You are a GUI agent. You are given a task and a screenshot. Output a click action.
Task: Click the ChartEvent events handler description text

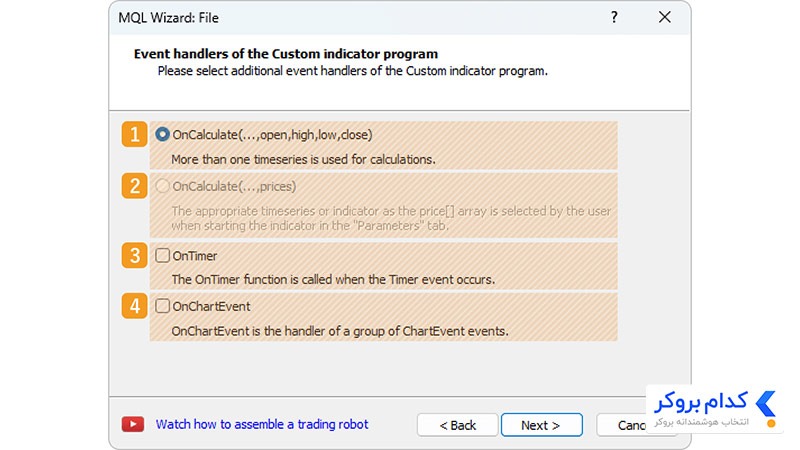(x=340, y=331)
